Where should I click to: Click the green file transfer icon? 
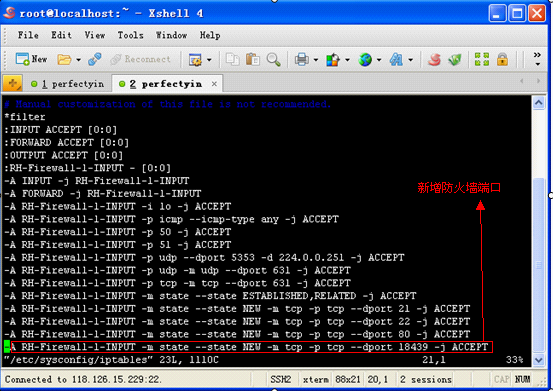tap(455, 59)
